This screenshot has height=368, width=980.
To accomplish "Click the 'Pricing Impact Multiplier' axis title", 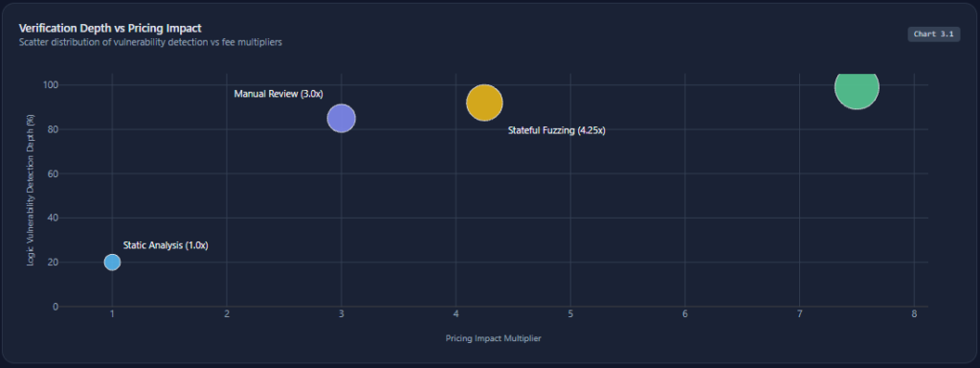I will 493,338.
